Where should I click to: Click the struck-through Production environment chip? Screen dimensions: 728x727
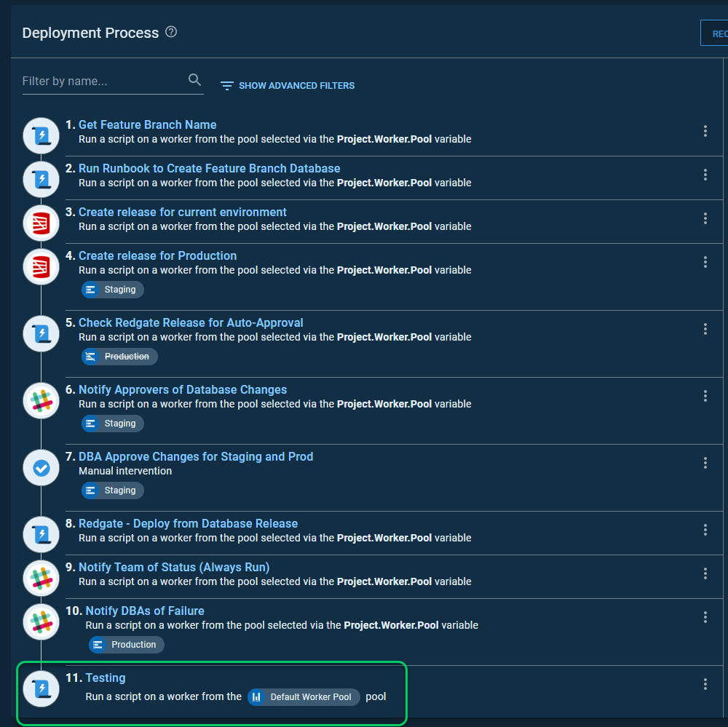point(119,357)
